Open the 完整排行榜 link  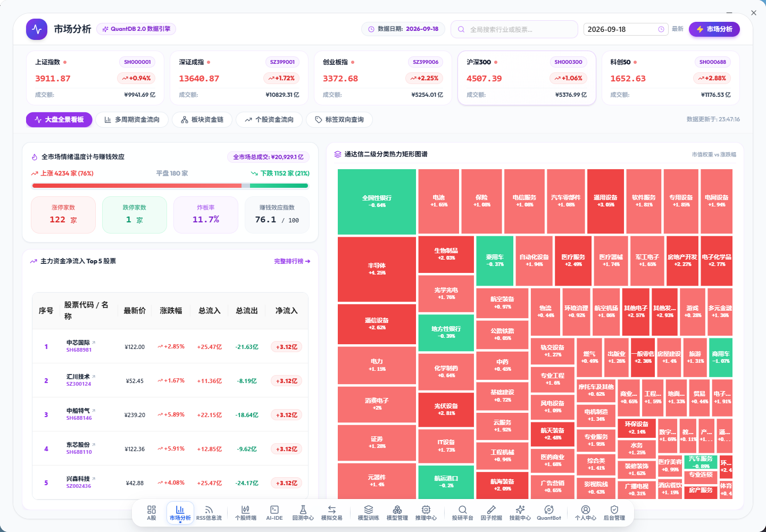(x=292, y=261)
